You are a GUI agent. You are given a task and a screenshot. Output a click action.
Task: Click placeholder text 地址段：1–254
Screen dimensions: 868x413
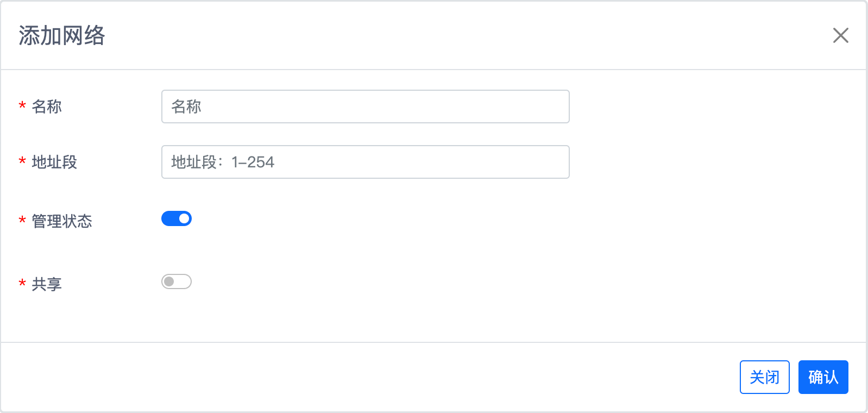pyautogui.click(x=223, y=162)
